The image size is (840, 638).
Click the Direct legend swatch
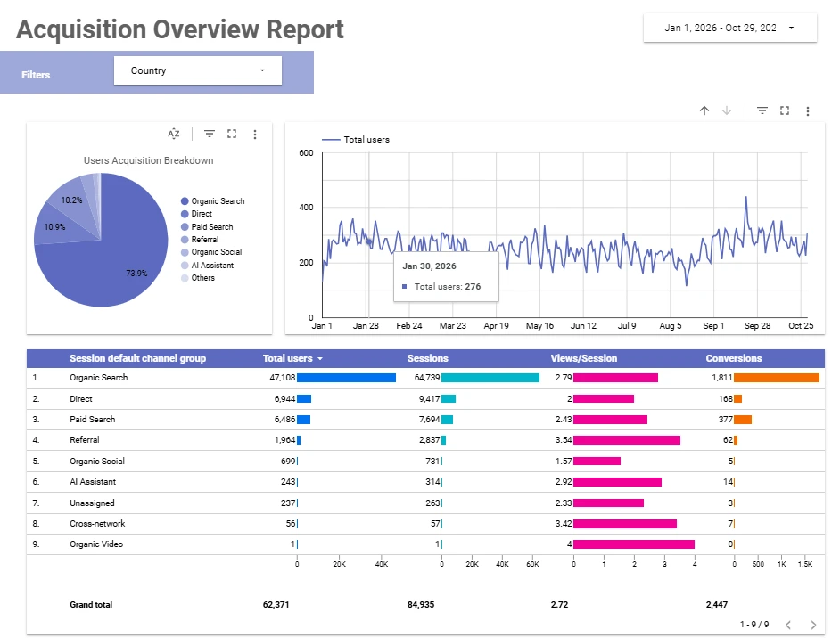(x=185, y=214)
